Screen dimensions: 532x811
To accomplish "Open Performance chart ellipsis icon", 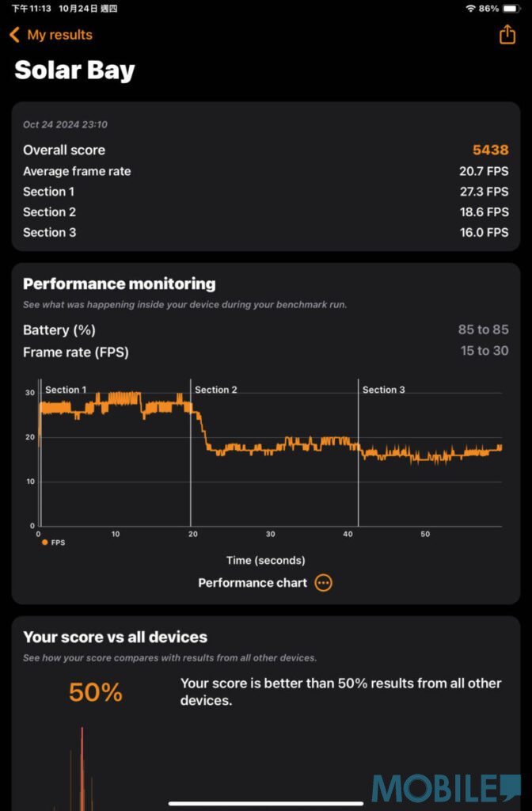I will [323, 583].
